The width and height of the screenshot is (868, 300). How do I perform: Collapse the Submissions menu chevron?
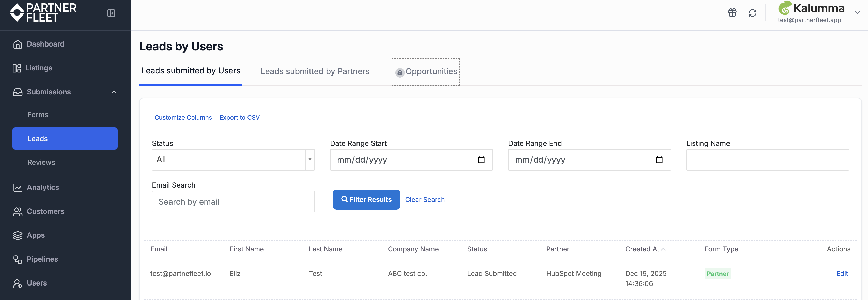[114, 92]
